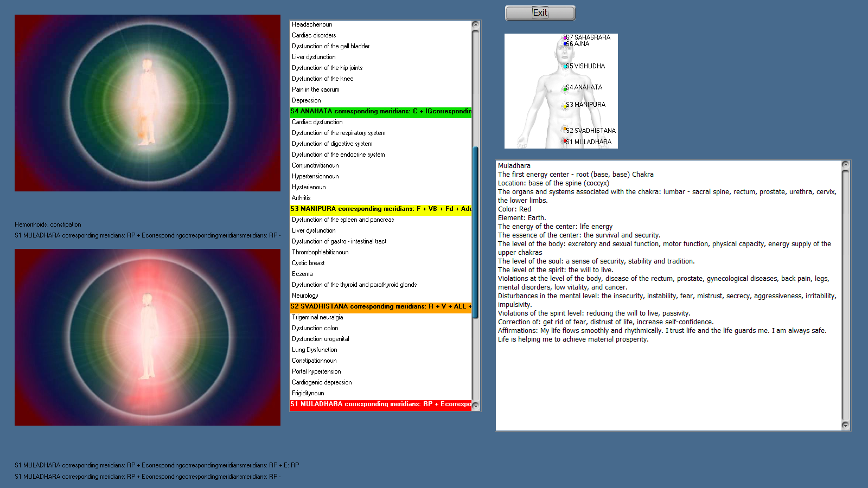Select the yellow S3 MANIPURA header row

381,209
